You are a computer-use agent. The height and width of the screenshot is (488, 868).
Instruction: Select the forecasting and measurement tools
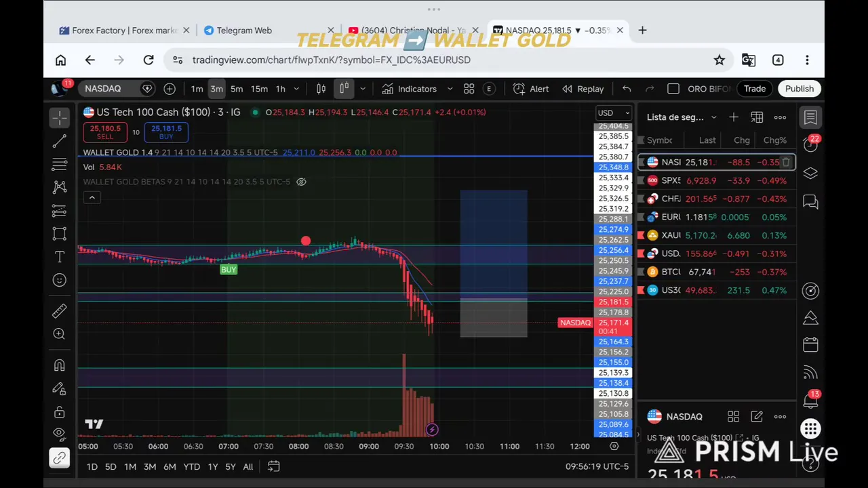(60, 211)
